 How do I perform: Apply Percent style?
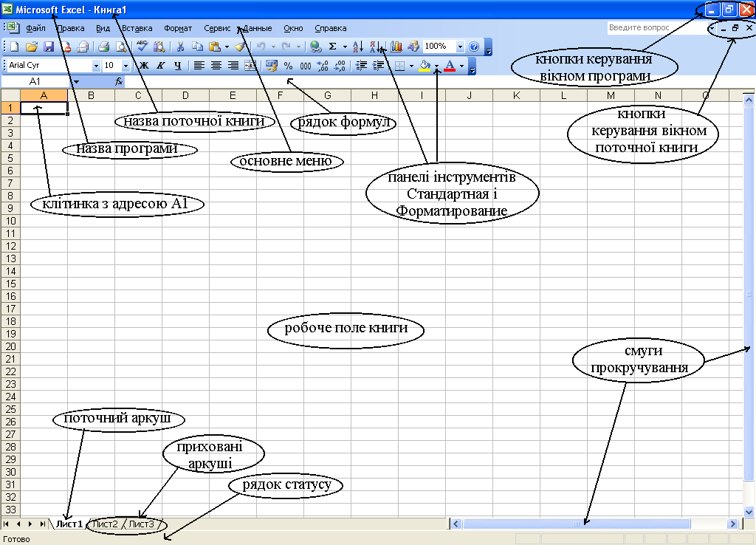tap(289, 65)
